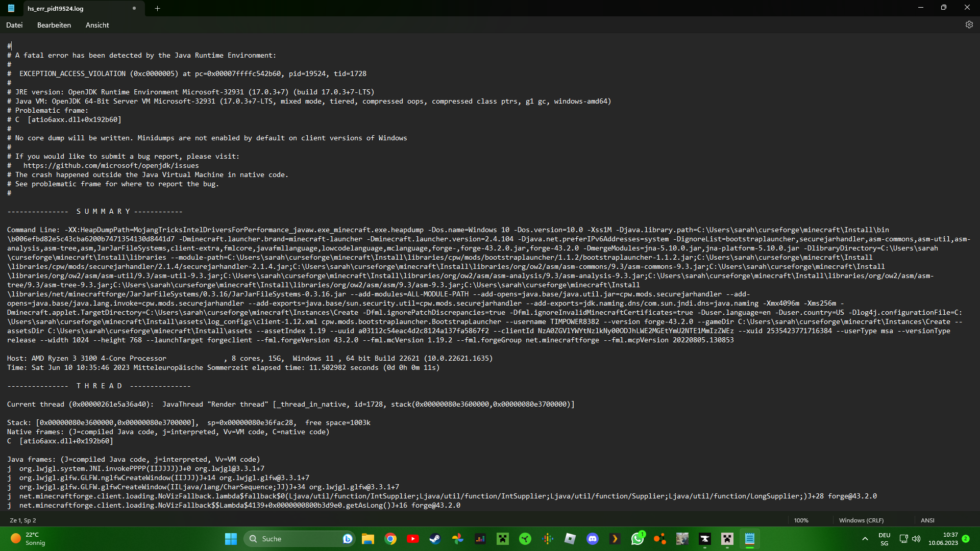This screenshot has width=980, height=551.
Task: Click the cursor position 'Ze 1, Sp 2'
Action: pos(23,520)
